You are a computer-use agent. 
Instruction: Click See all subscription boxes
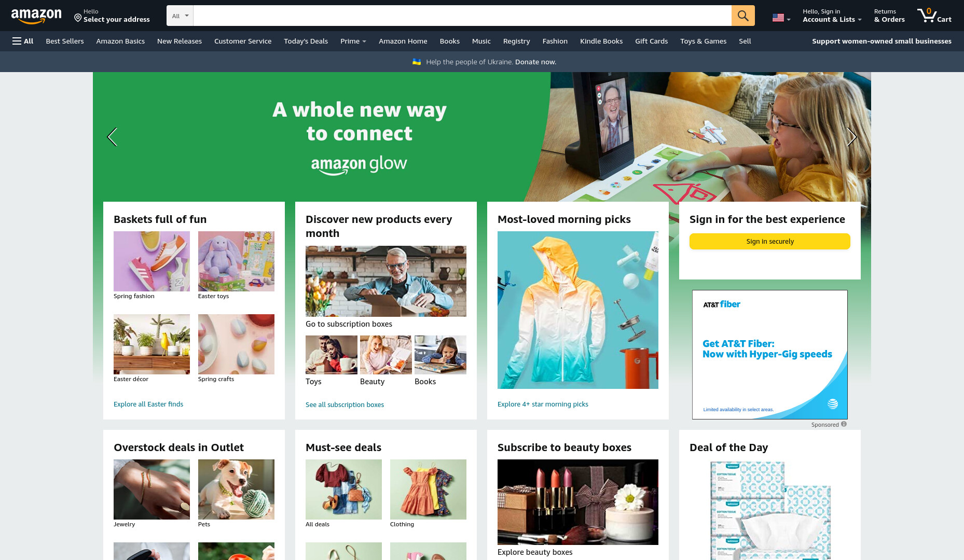tap(345, 404)
